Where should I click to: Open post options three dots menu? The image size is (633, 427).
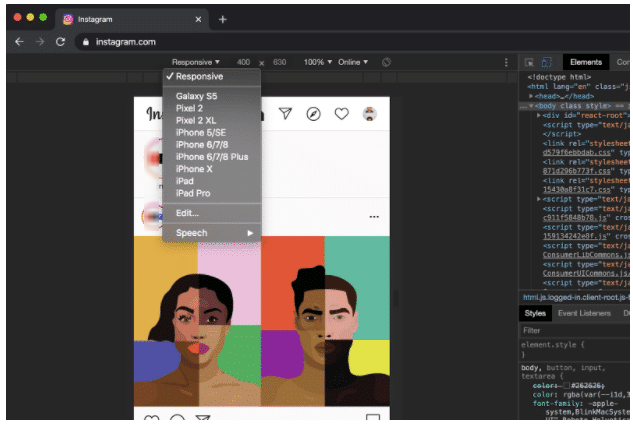point(374,217)
